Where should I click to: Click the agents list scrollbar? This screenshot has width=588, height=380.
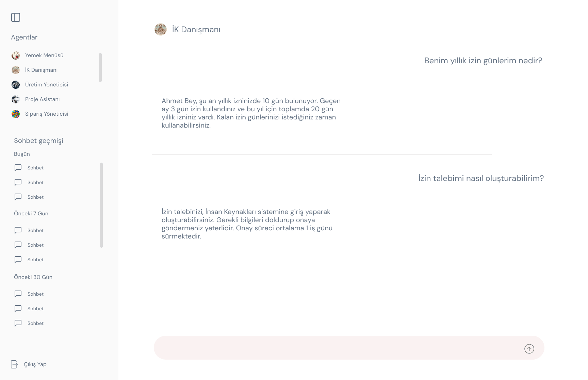pyautogui.click(x=100, y=67)
